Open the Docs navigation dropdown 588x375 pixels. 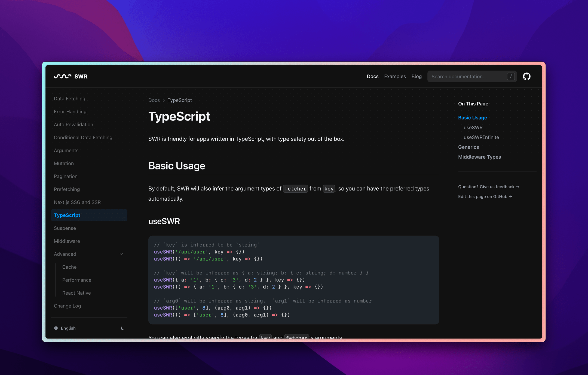(372, 76)
